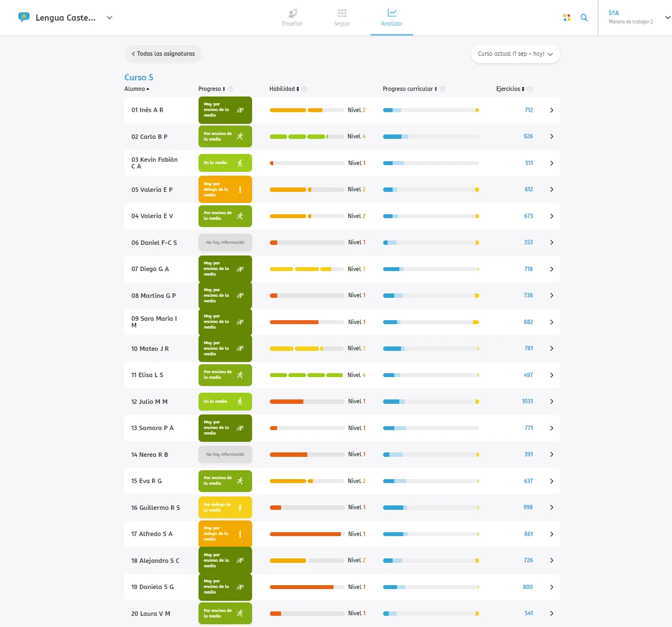The image size is (672, 627).
Task: Expand the 5ºA class selector
Action: tap(667, 17)
